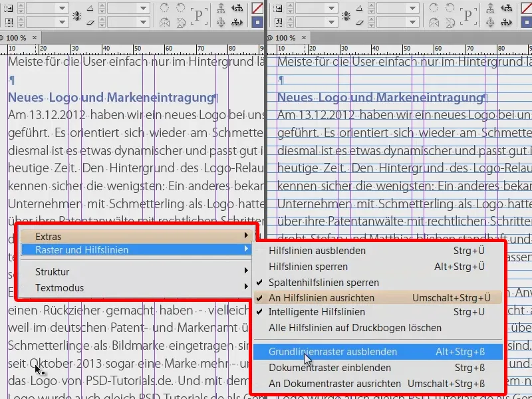Screen dimensions: 532x399
Task: Click the bracketed P transform icon
Action: (x=199, y=16)
